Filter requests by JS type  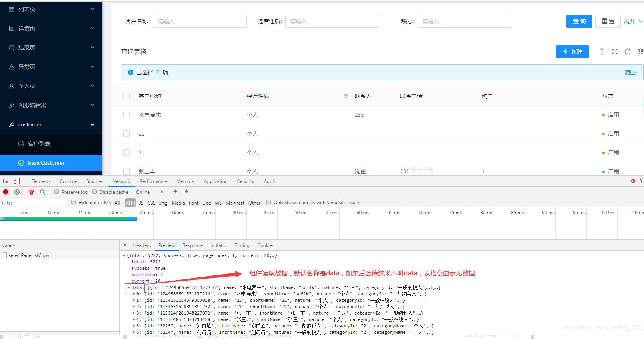click(141, 203)
